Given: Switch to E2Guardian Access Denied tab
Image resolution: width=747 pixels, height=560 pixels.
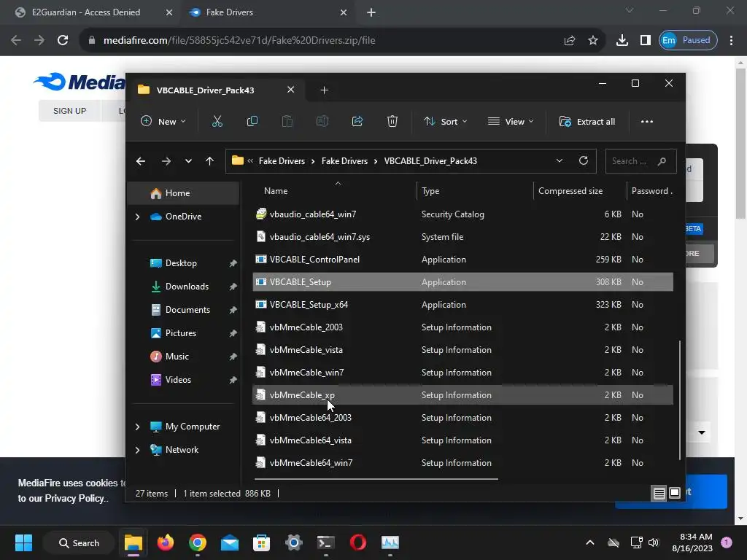Looking at the screenshot, I should click(x=86, y=12).
